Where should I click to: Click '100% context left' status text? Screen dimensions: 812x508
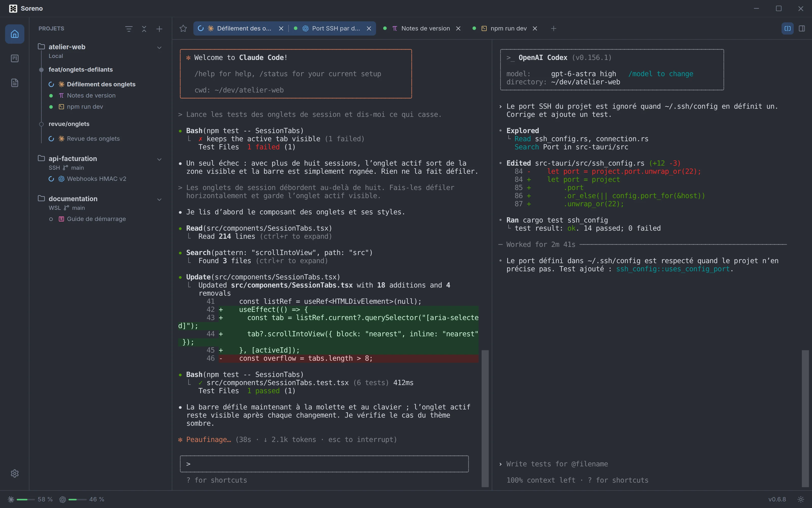(x=541, y=480)
